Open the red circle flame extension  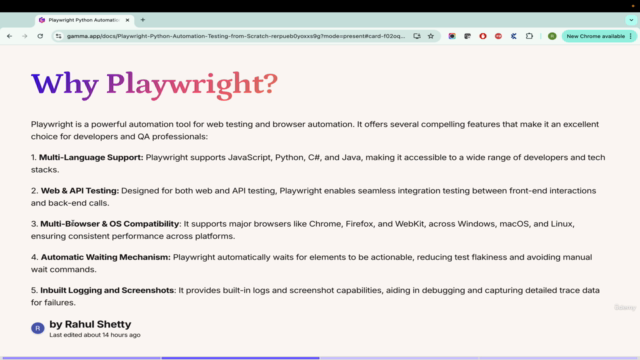[483, 36]
